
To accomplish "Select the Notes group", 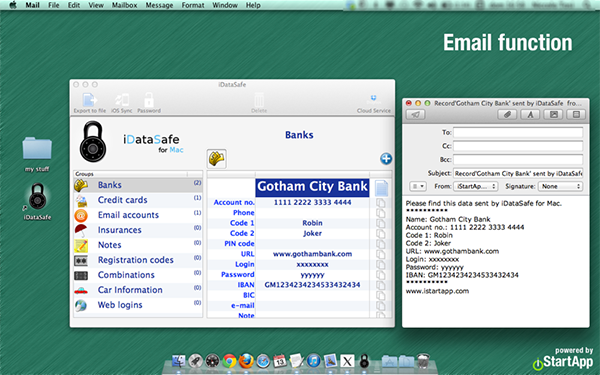I will (x=138, y=245).
